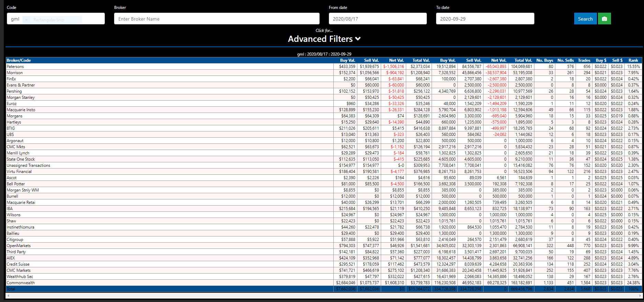Sort by Buy $ column header
Image resolution: width=644 pixels, height=302 pixels.
(601, 60)
